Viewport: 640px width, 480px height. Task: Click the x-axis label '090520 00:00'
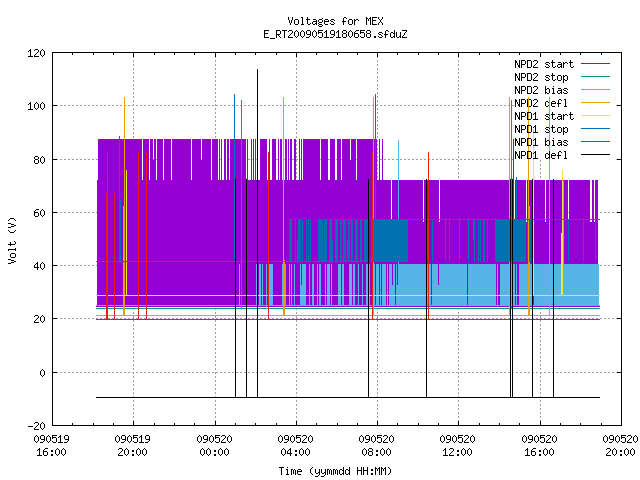(214, 446)
